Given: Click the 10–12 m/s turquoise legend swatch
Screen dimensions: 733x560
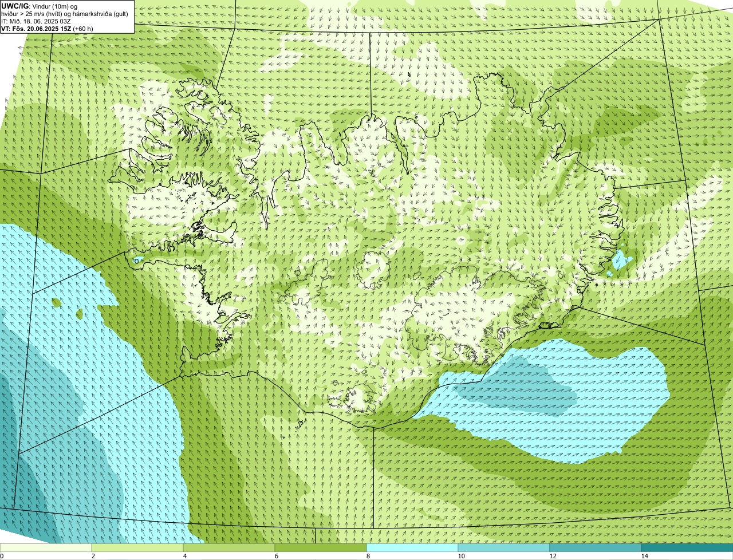Looking at the screenshot, I should pyautogui.click(x=504, y=547).
